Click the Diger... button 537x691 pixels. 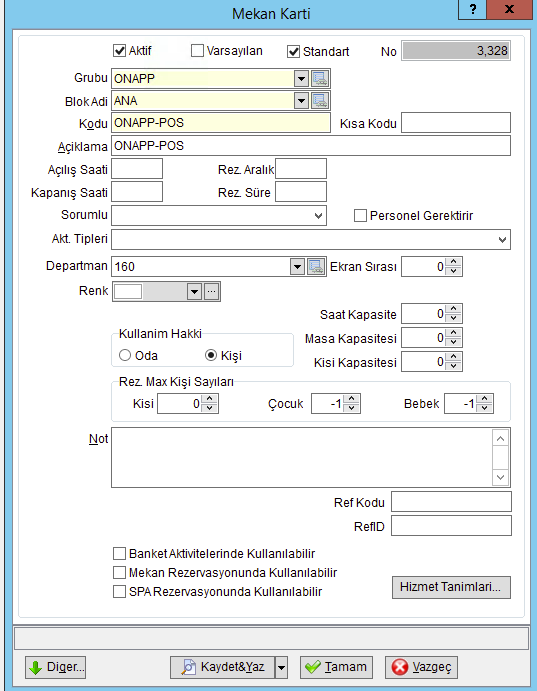(56, 667)
